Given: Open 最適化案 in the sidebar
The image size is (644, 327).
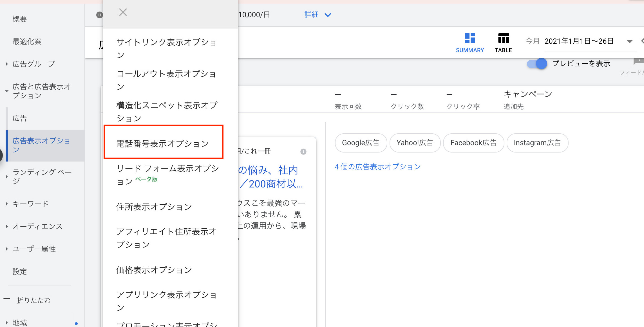Looking at the screenshot, I should pos(27,42).
